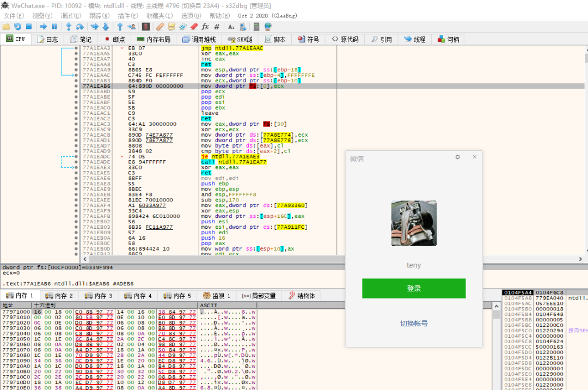Image resolution: width=588 pixels, height=390 pixels.
Task: Open the 调试(D) menu
Action: [71, 16]
